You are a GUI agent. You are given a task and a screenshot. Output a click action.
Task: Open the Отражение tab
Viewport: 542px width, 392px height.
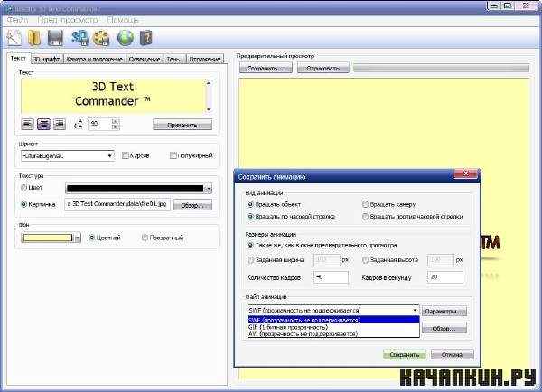pos(205,59)
